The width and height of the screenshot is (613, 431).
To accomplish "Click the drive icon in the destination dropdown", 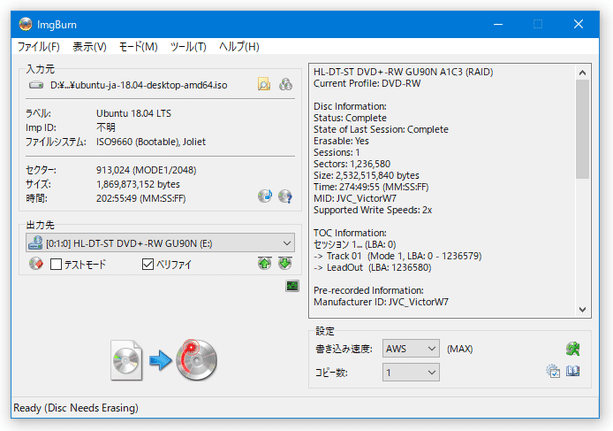I will [35, 243].
